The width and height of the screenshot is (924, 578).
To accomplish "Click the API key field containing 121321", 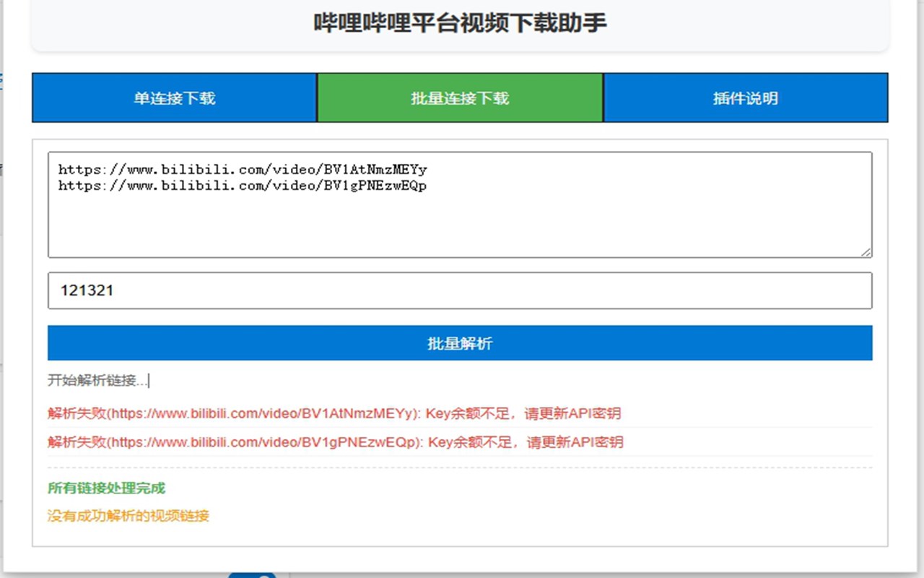I will pos(460,290).
